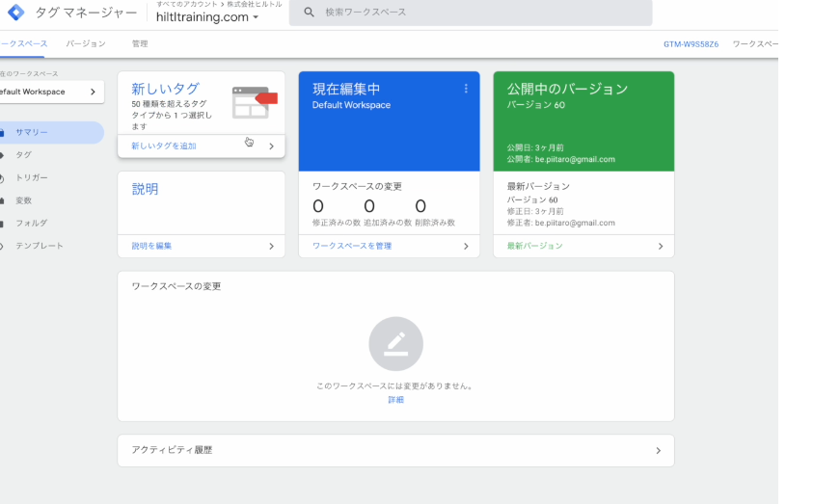The width and height of the screenshot is (813, 504).
Task: Click 詳細 link under no changes message
Action: click(396, 400)
